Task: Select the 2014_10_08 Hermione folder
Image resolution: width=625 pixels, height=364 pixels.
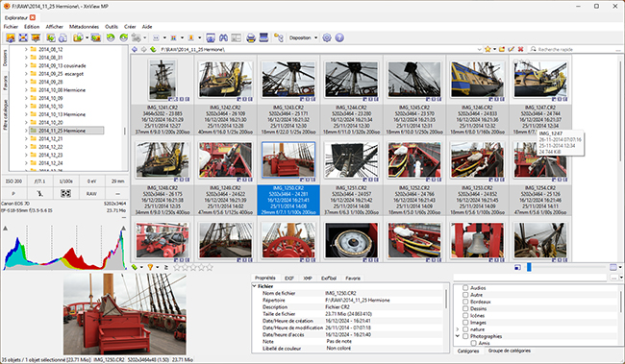Action: (62, 90)
